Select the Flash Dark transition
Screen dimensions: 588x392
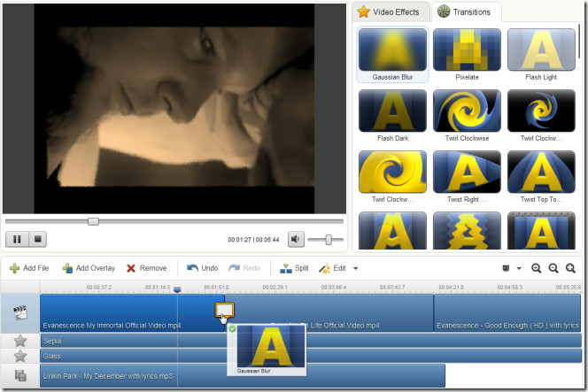[392, 117]
